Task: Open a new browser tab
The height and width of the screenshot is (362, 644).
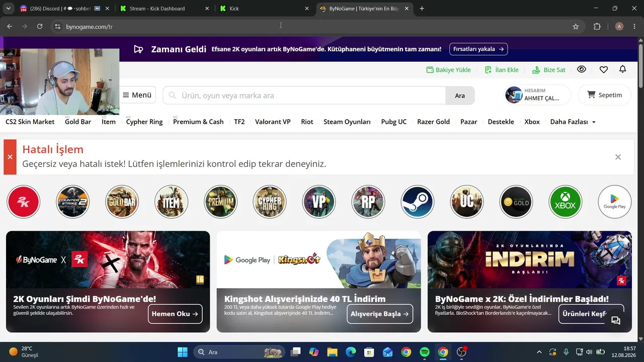Action: (422, 9)
